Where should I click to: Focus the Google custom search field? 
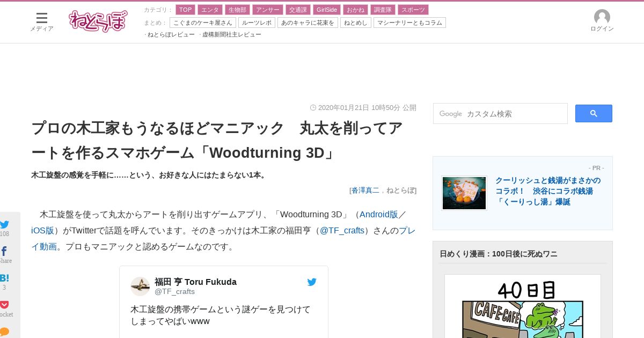pos(500,114)
